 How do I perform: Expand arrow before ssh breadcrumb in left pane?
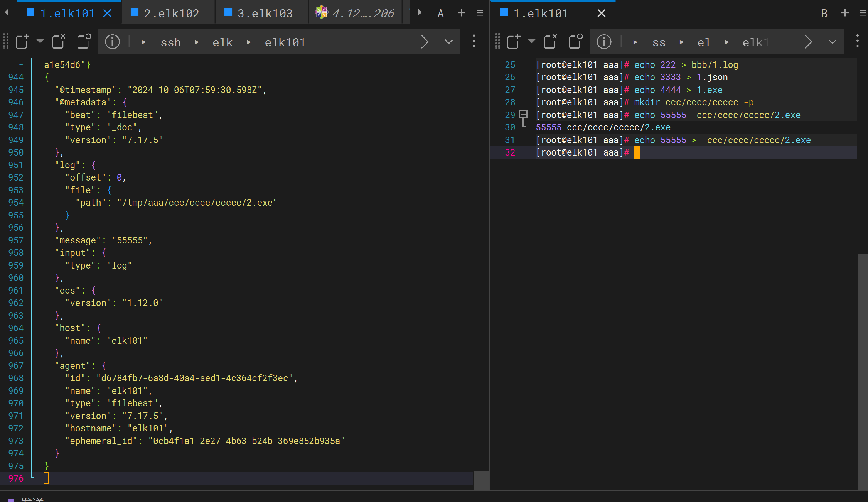coord(144,42)
